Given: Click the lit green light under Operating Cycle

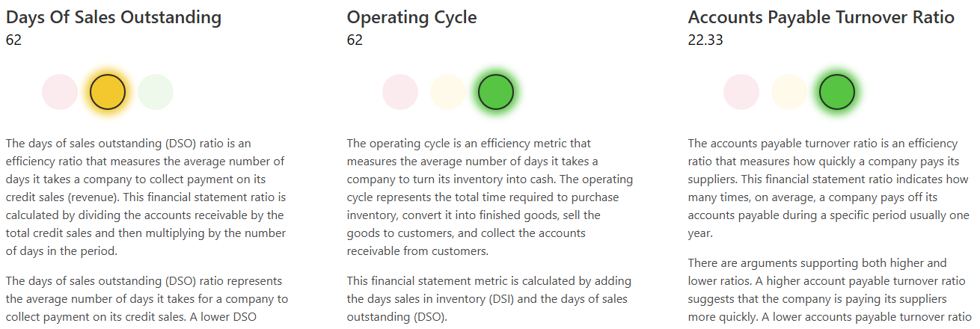Looking at the screenshot, I should (x=496, y=92).
